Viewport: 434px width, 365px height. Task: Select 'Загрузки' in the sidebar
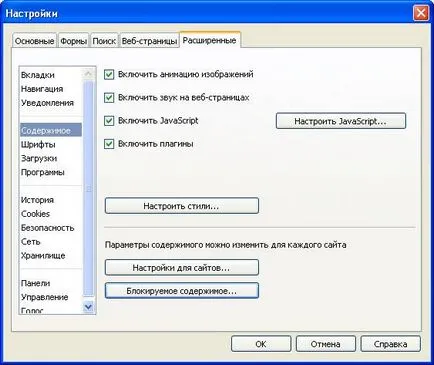(51, 158)
